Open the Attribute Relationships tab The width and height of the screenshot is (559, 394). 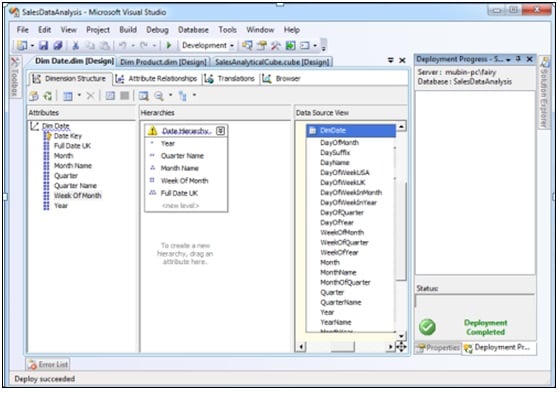coord(157,78)
